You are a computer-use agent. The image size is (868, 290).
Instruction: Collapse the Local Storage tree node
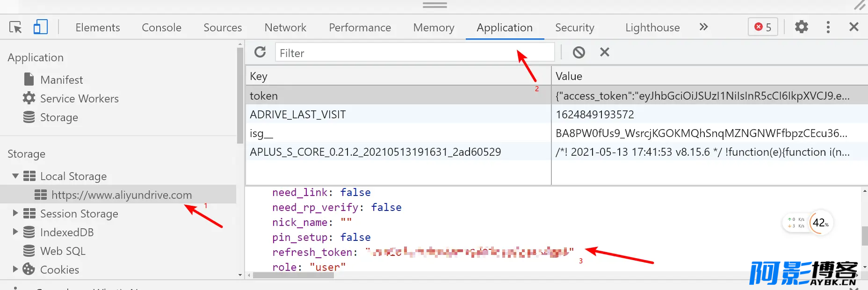click(15, 176)
